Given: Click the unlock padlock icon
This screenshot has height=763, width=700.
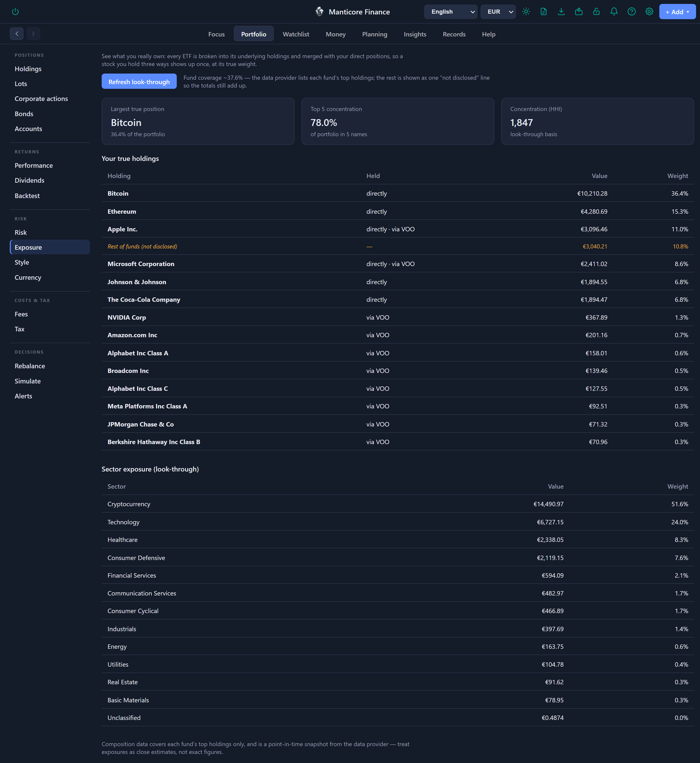Looking at the screenshot, I should 596,11.
